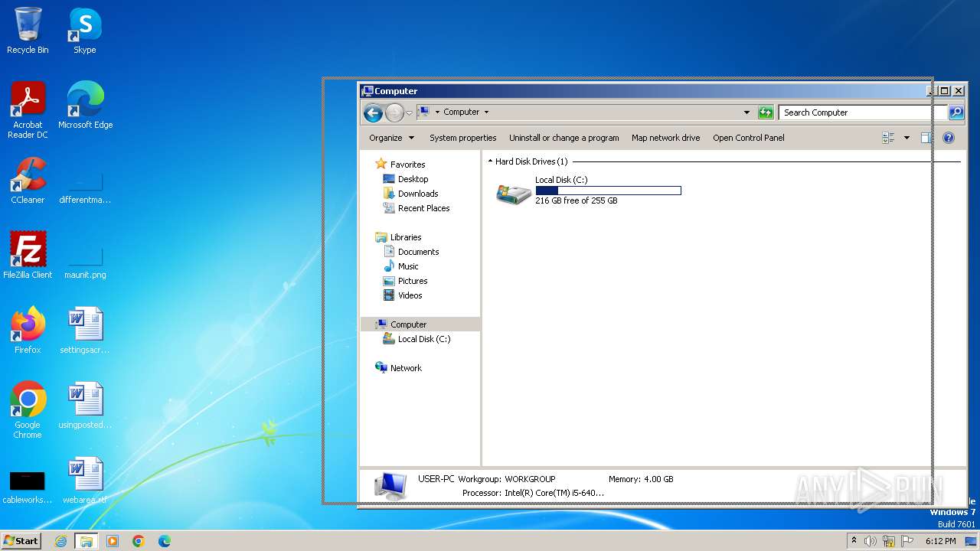Open Windows Media Player from taskbar

[x=113, y=541]
